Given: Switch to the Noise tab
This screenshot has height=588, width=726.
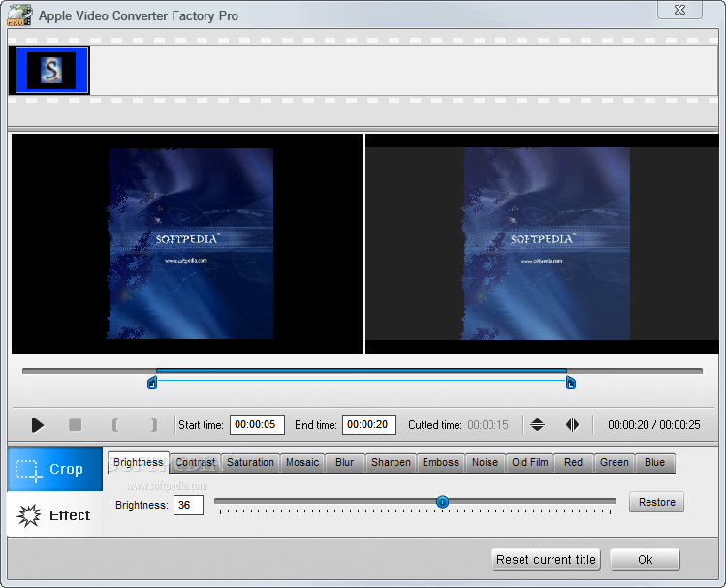Looking at the screenshot, I should tap(485, 462).
